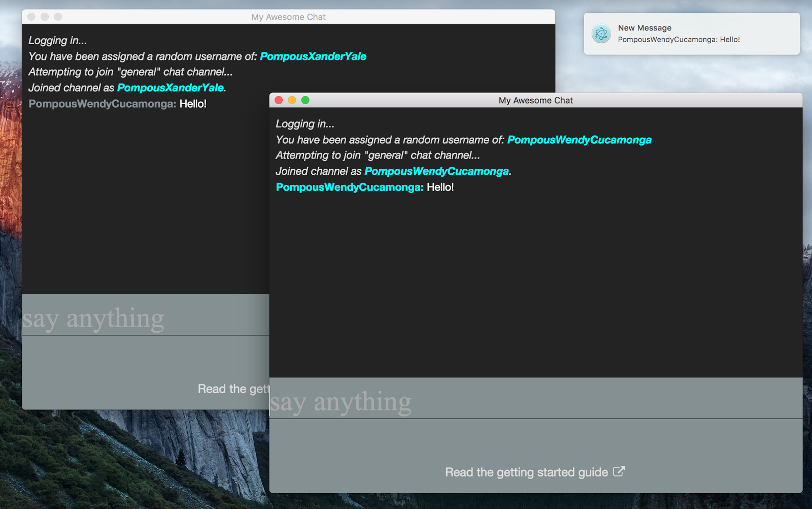Screen dimensions: 812x509
Task: Maximize the front chat window with green button
Action: (x=306, y=100)
